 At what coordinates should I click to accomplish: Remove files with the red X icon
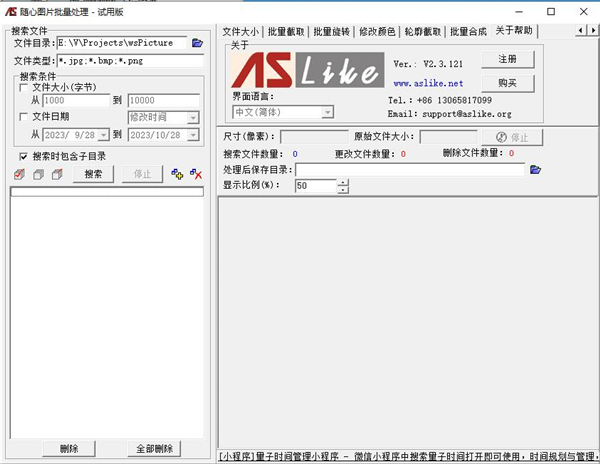[196, 174]
